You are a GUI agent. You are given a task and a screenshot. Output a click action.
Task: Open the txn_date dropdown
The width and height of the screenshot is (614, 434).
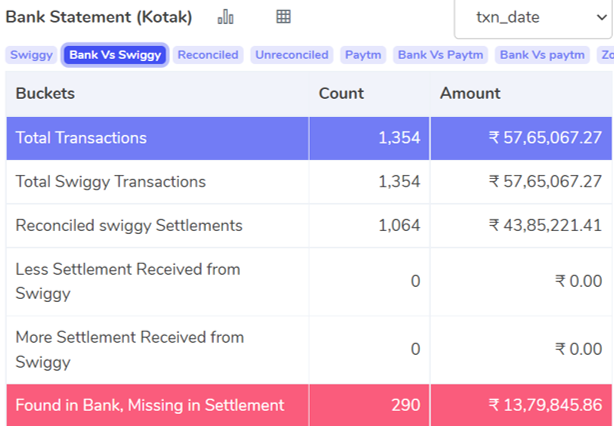click(x=533, y=18)
